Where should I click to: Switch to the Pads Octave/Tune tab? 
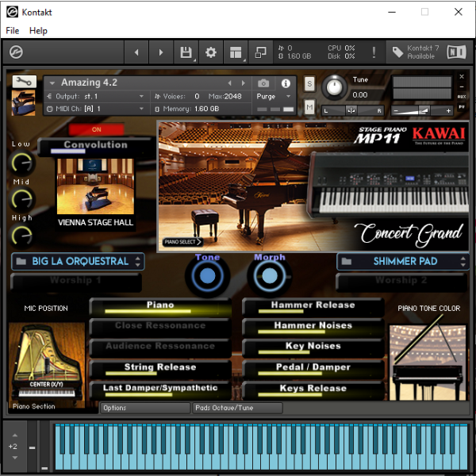click(237, 408)
